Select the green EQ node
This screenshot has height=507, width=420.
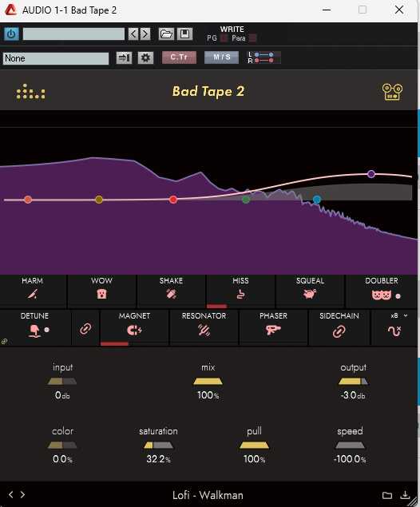[x=246, y=200]
